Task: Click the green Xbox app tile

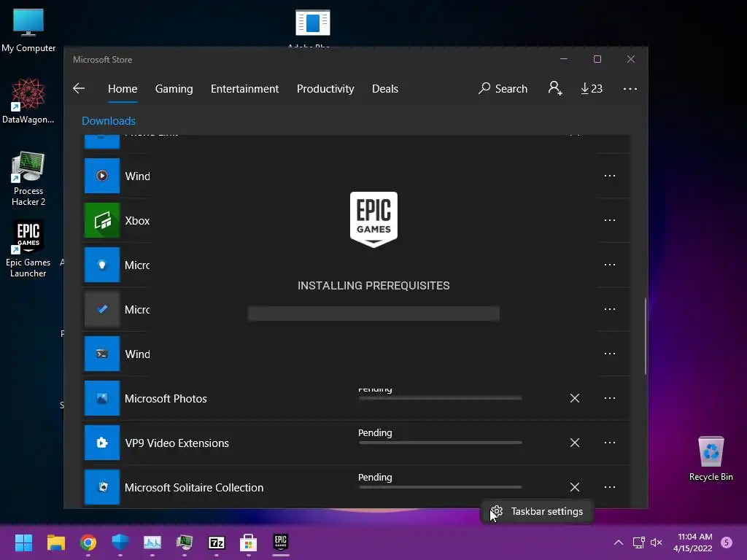Action: click(x=102, y=220)
